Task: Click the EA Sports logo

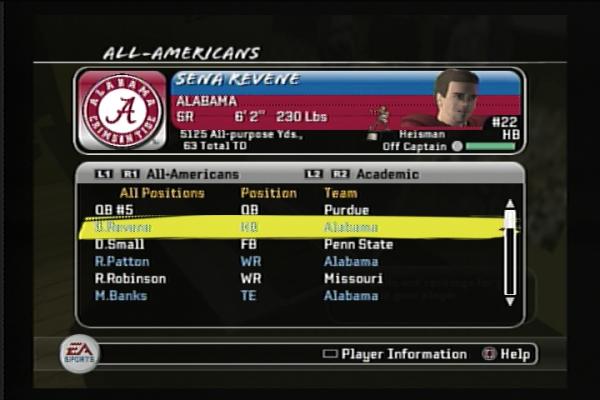Action: (x=80, y=353)
